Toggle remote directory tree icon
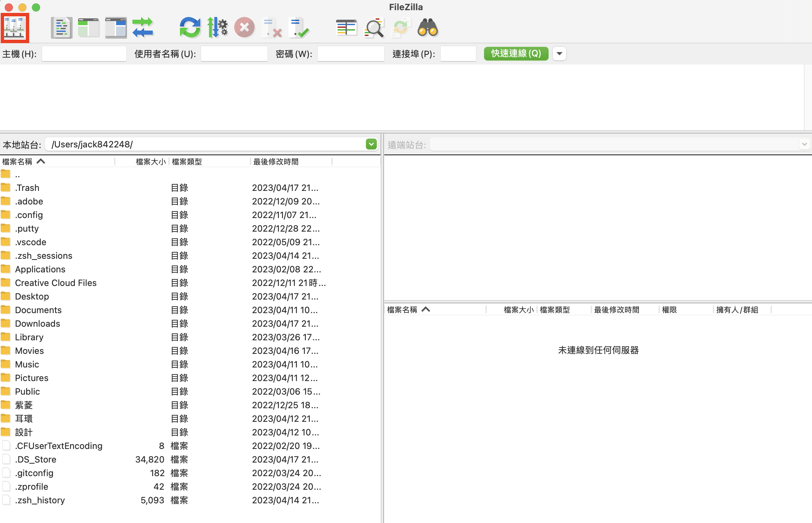The width and height of the screenshot is (812, 523). (x=116, y=28)
